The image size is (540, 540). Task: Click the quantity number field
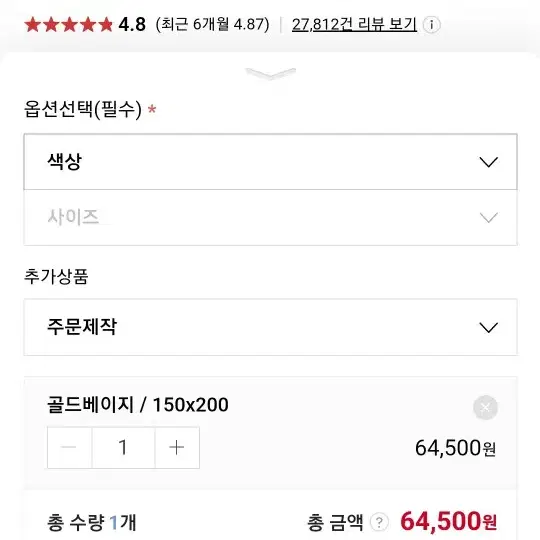[123, 447]
